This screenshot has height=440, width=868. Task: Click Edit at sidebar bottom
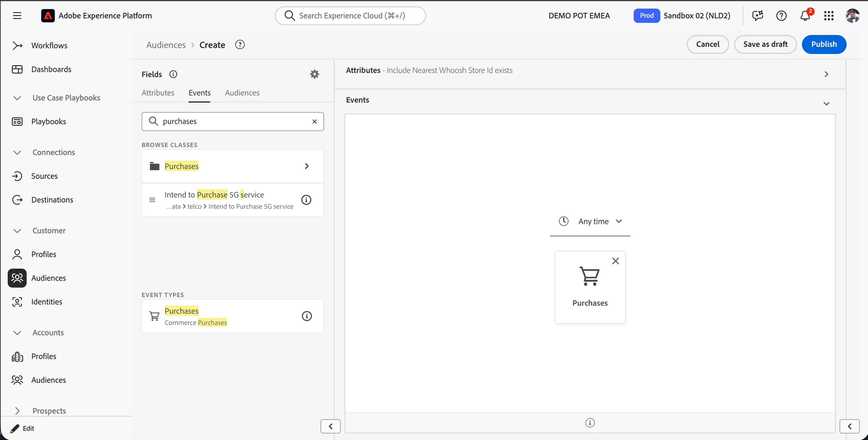(23, 428)
